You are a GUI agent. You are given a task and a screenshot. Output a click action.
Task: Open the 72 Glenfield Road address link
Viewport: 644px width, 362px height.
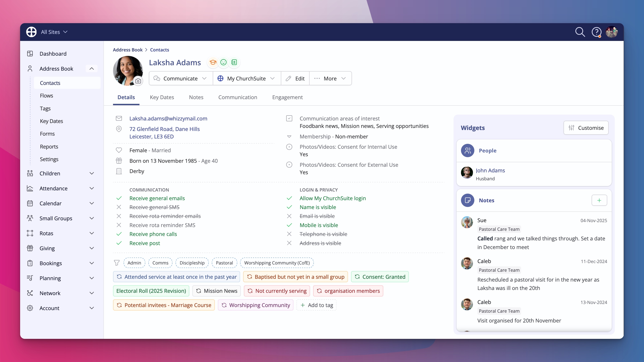[x=165, y=133]
